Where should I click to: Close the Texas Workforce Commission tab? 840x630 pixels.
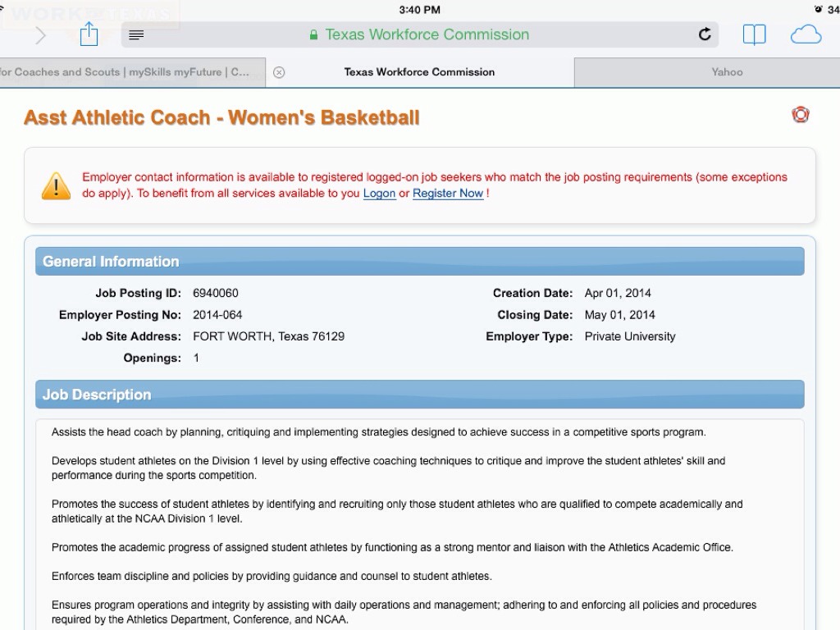point(279,72)
